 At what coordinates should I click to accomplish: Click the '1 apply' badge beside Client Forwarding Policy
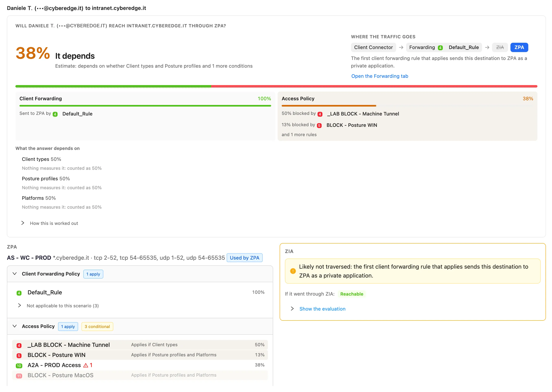[x=93, y=274]
